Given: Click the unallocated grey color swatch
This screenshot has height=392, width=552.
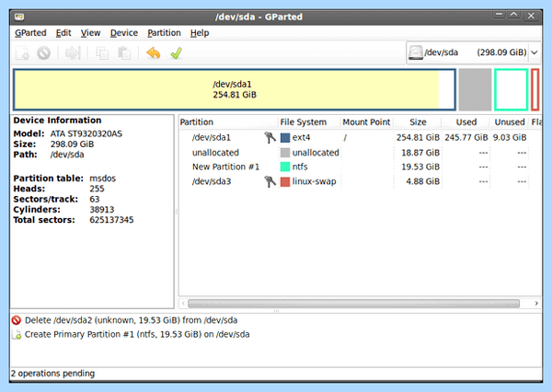Looking at the screenshot, I should tap(285, 153).
